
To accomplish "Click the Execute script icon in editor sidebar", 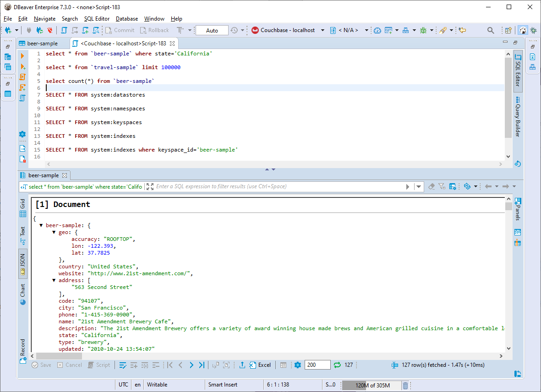I will (23, 77).
